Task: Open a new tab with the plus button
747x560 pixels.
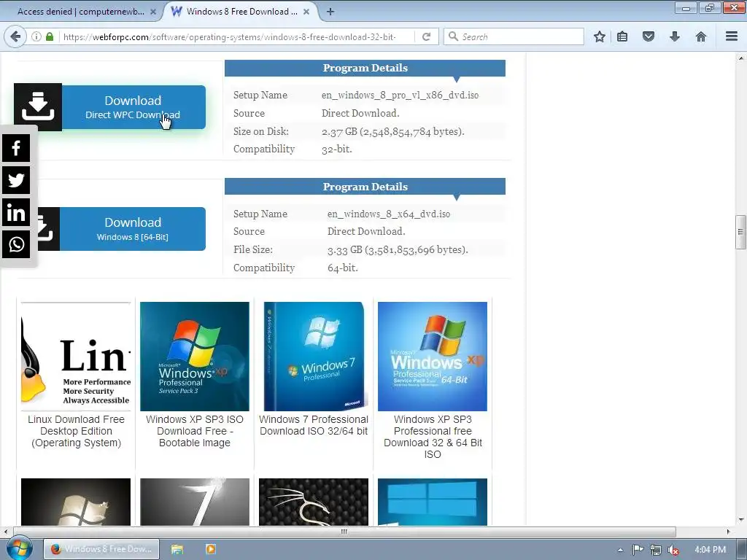Action: coord(330,12)
